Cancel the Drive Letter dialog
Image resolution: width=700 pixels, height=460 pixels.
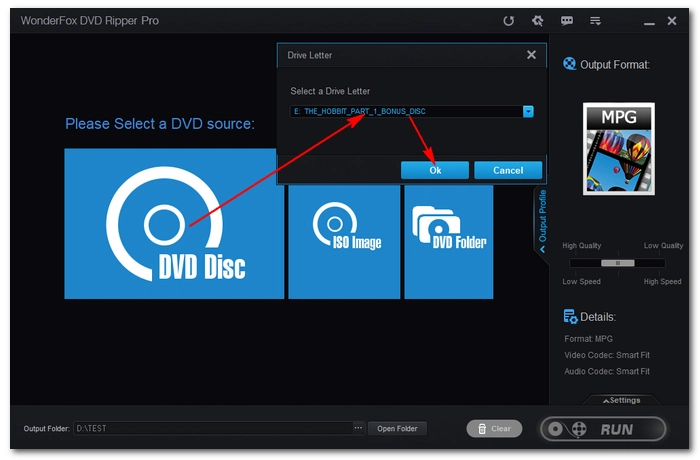[508, 170]
